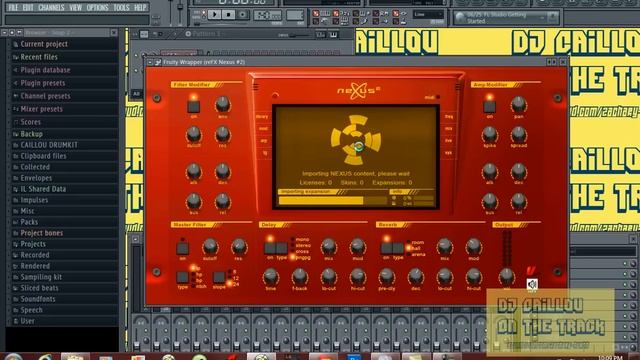
Task: Open the OPTIONS menu
Action: (x=98, y=7)
